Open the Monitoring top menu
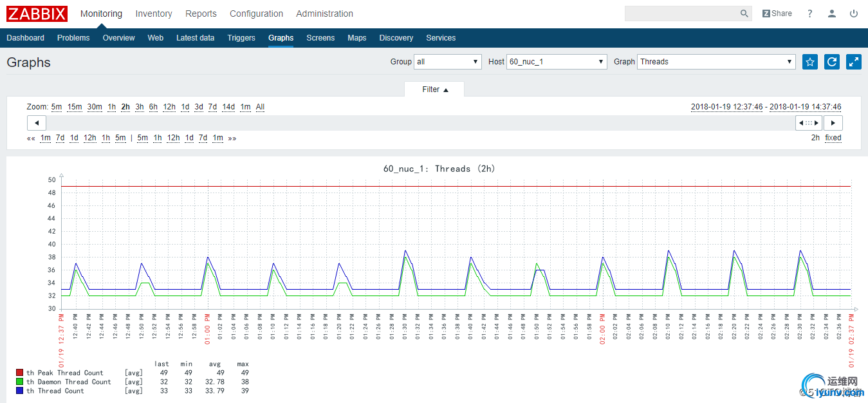Screen dimensions: 868x403 coord(101,14)
